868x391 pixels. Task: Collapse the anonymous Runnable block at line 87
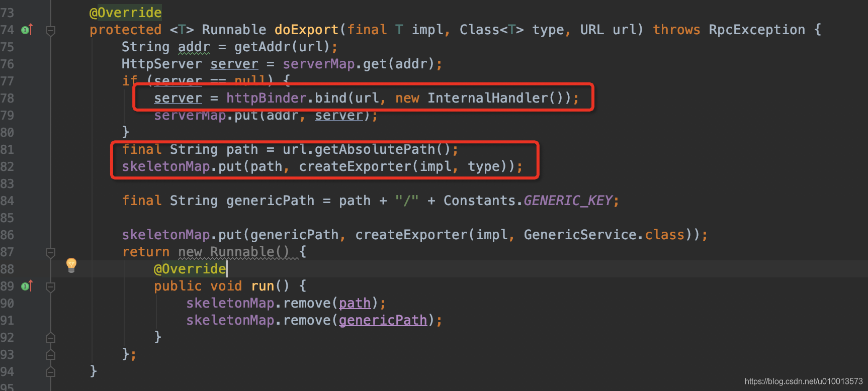(x=51, y=252)
